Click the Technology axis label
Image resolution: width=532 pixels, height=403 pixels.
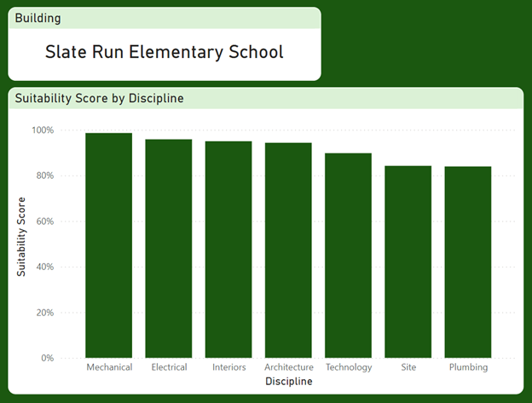(x=349, y=367)
